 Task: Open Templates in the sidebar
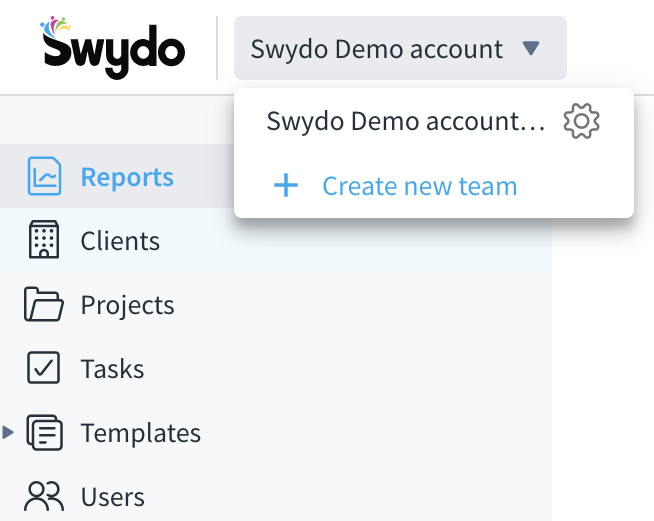click(x=140, y=433)
